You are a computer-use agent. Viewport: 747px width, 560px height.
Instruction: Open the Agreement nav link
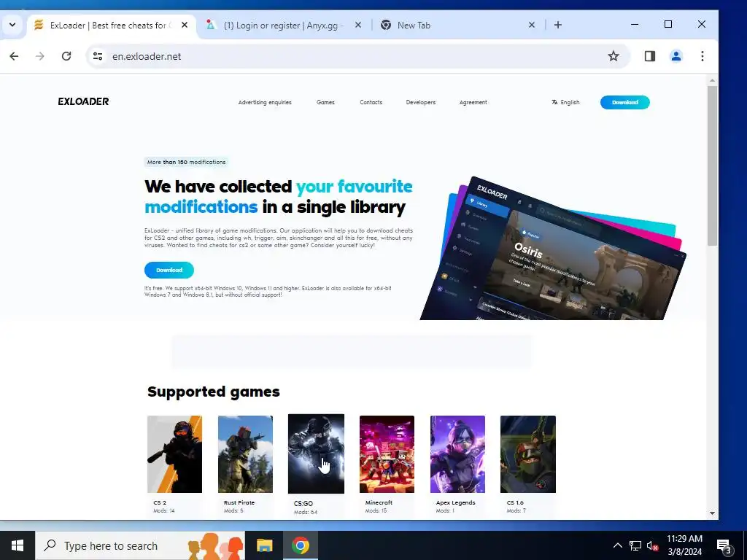[x=473, y=102]
